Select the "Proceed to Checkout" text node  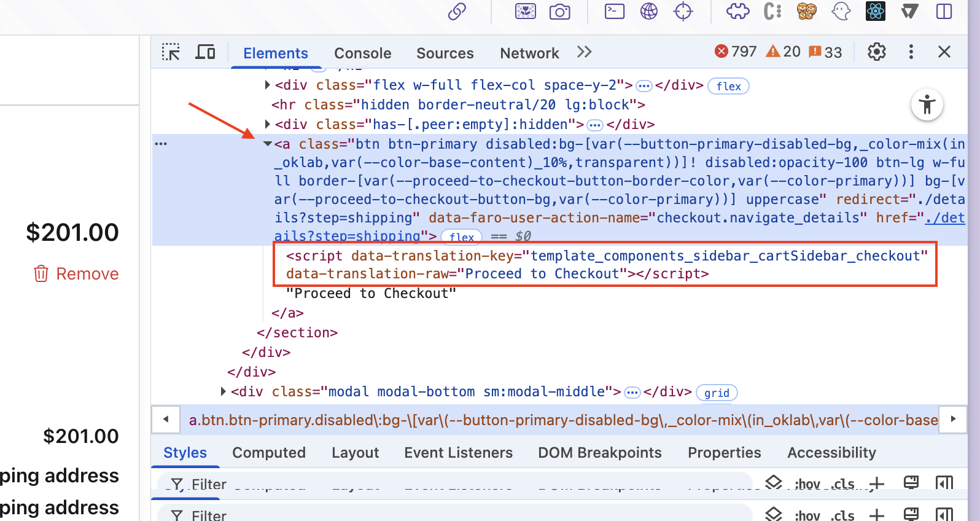[x=371, y=293]
